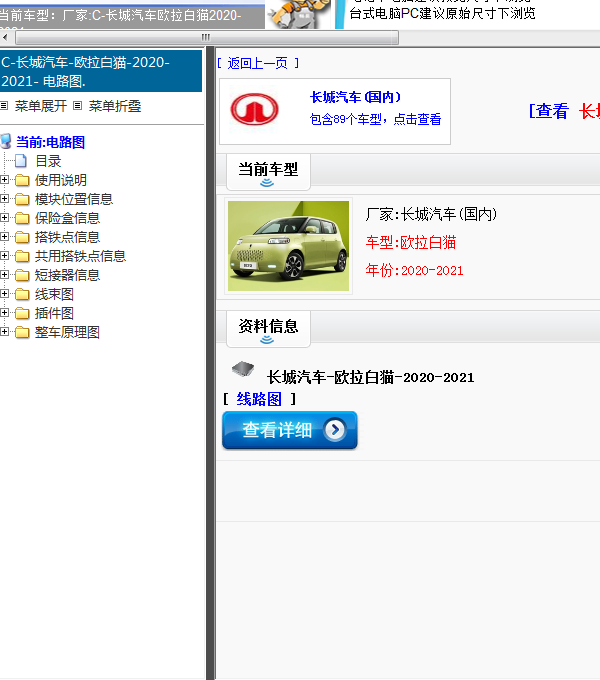Go back via 返回上一页 link

coord(258,63)
